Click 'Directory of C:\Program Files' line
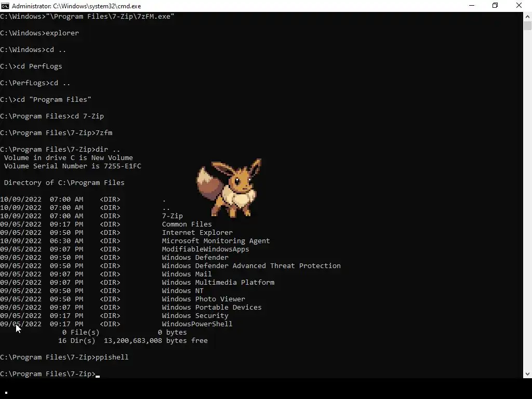Screen dimensions: 532x399 [64, 182]
